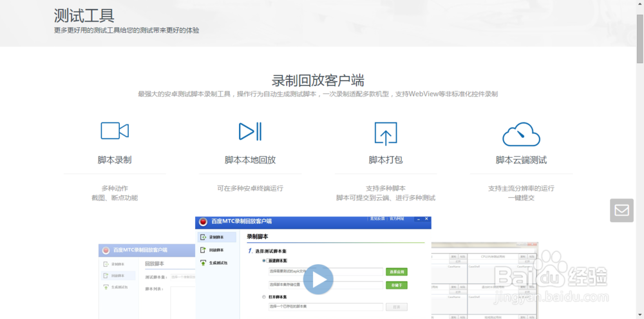Open the floating envelope feedback button

click(x=621, y=211)
